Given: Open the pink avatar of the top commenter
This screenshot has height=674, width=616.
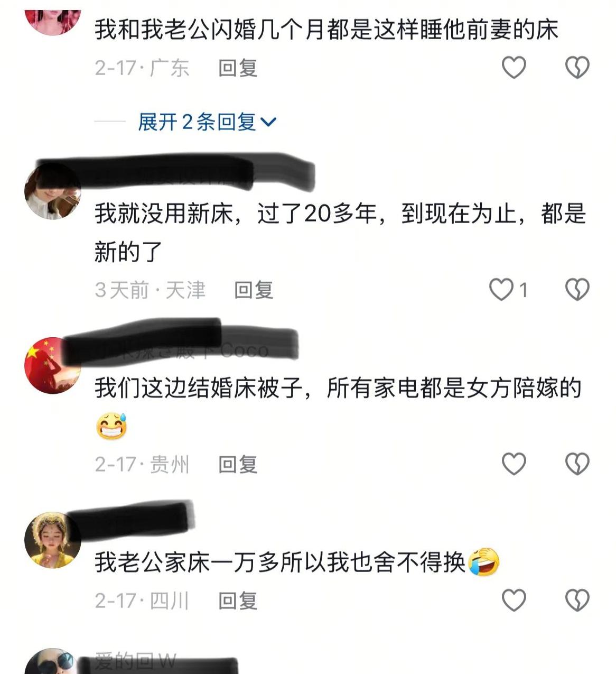Looking at the screenshot, I should click(52, 21).
